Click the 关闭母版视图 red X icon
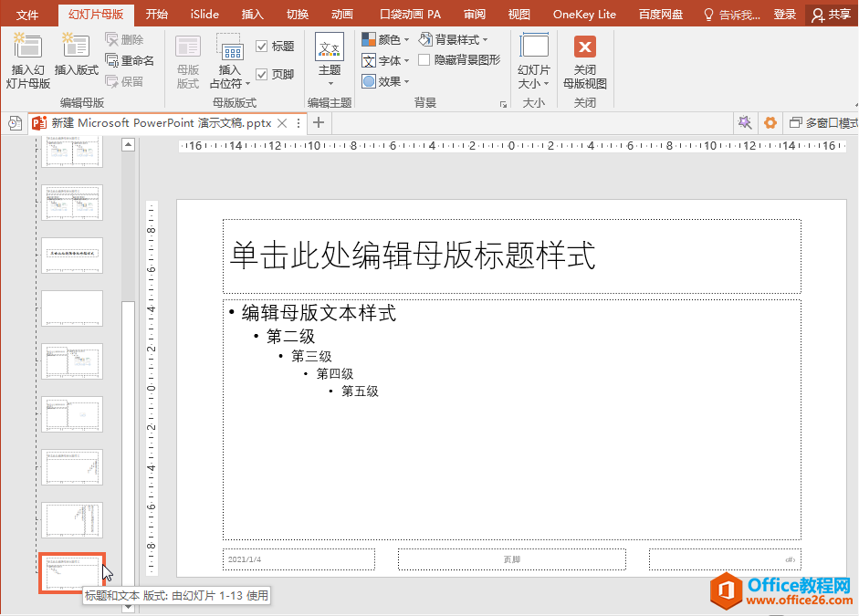The image size is (859, 616). (x=585, y=47)
